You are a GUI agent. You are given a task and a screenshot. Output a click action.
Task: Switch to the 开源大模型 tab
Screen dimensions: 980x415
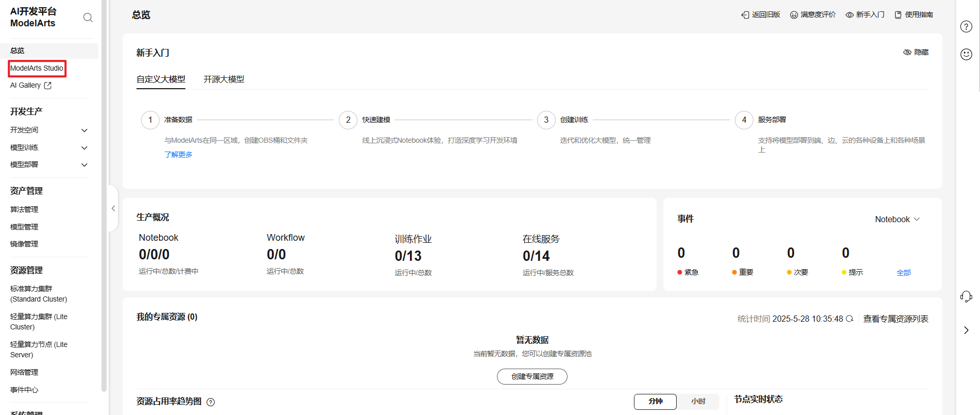click(224, 79)
